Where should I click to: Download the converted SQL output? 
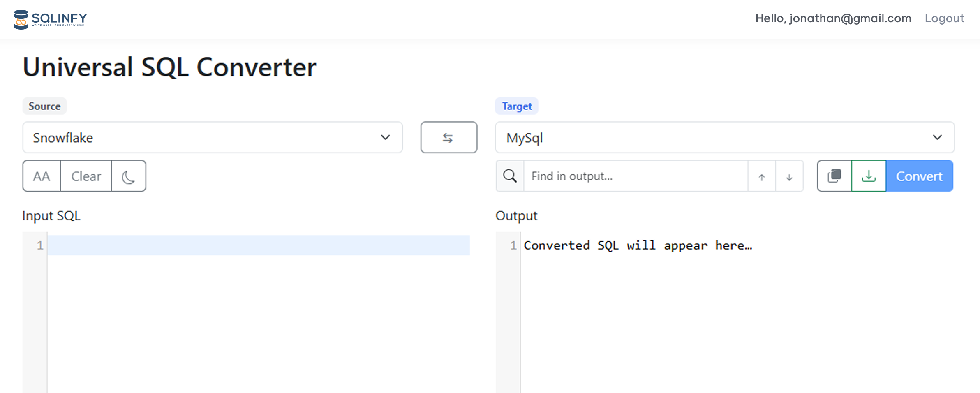(869, 176)
